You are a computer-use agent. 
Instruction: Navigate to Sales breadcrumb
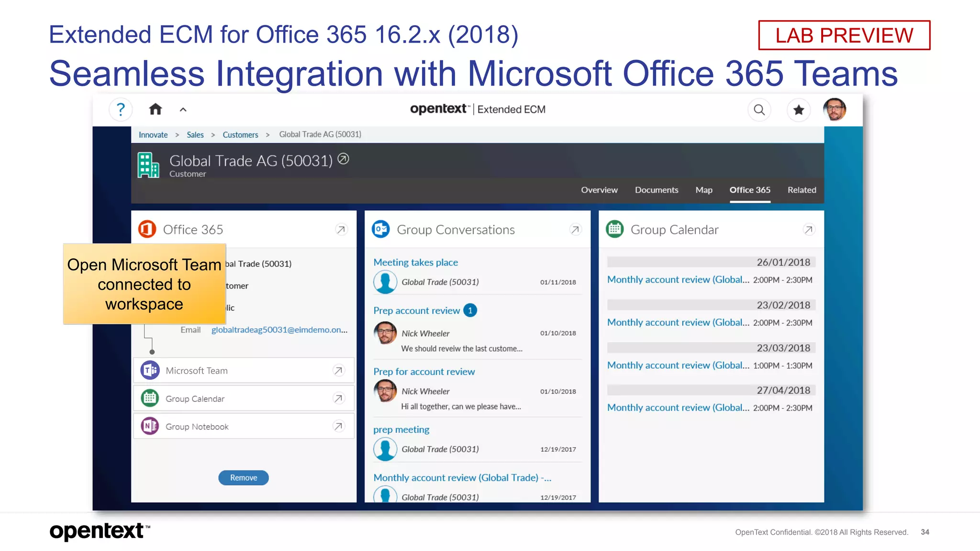coord(195,135)
